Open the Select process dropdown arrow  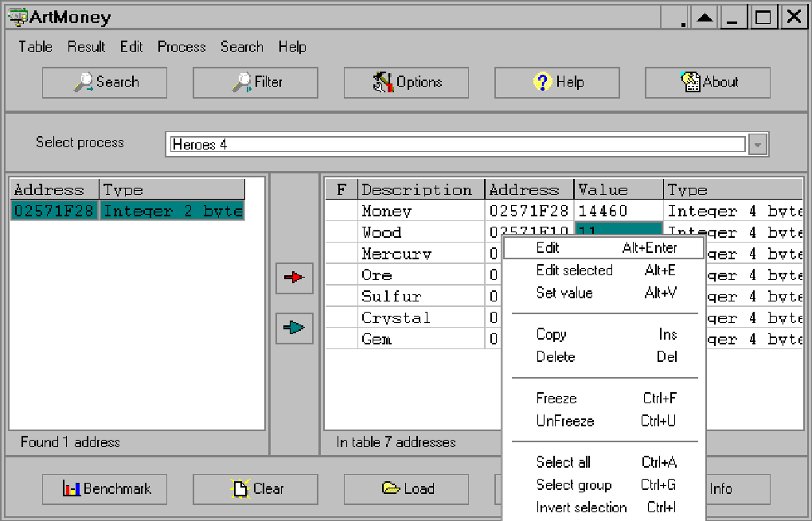pyautogui.click(x=757, y=145)
